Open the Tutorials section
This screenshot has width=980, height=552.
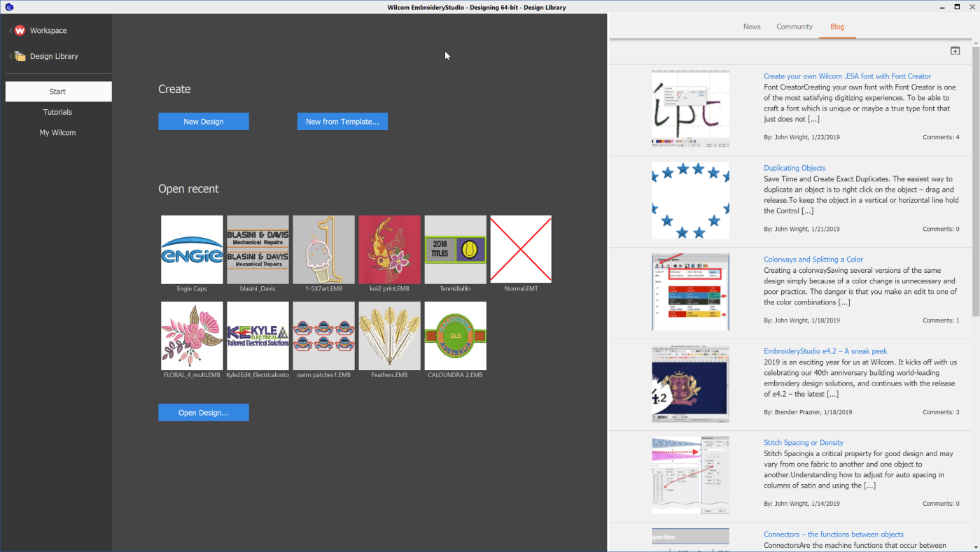point(58,112)
